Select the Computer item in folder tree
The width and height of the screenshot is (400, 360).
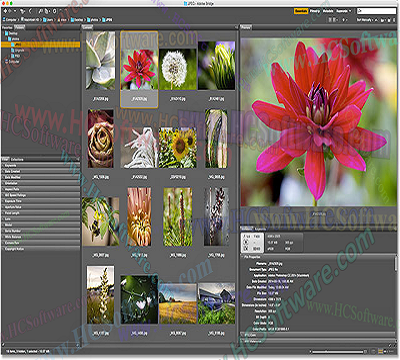pos(13,62)
